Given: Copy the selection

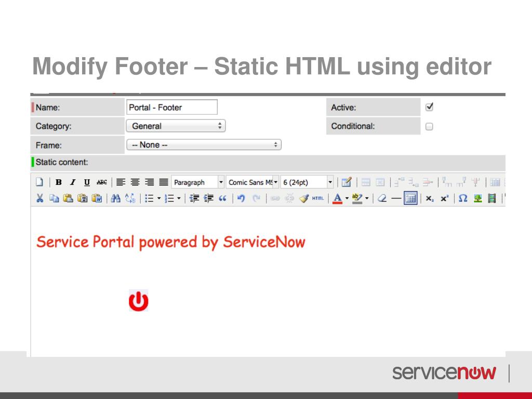Looking at the screenshot, I should pos(54,198).
